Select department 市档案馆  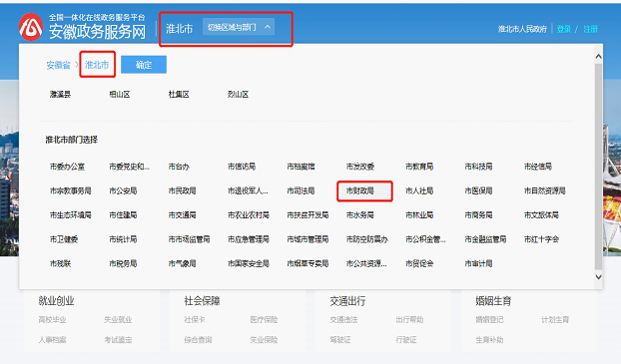(x=301, y=167)
